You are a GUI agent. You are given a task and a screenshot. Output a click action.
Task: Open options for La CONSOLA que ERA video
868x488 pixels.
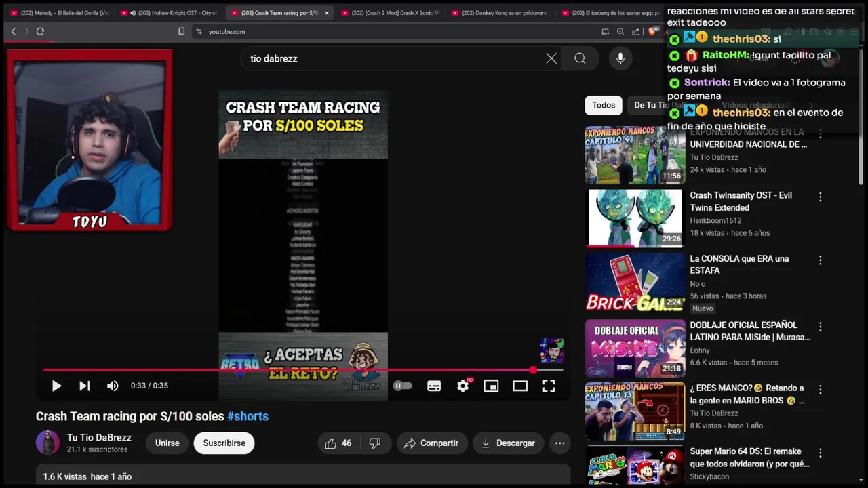(x=820, y=260)
